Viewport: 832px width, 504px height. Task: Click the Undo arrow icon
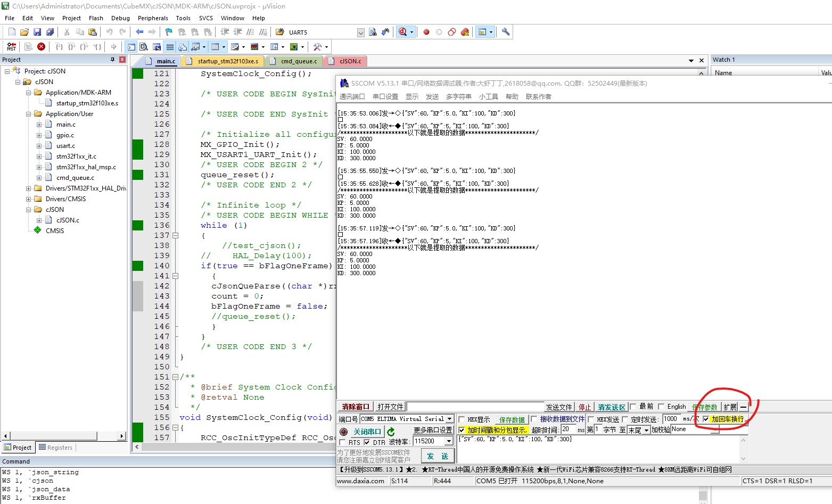click(109, 32)
